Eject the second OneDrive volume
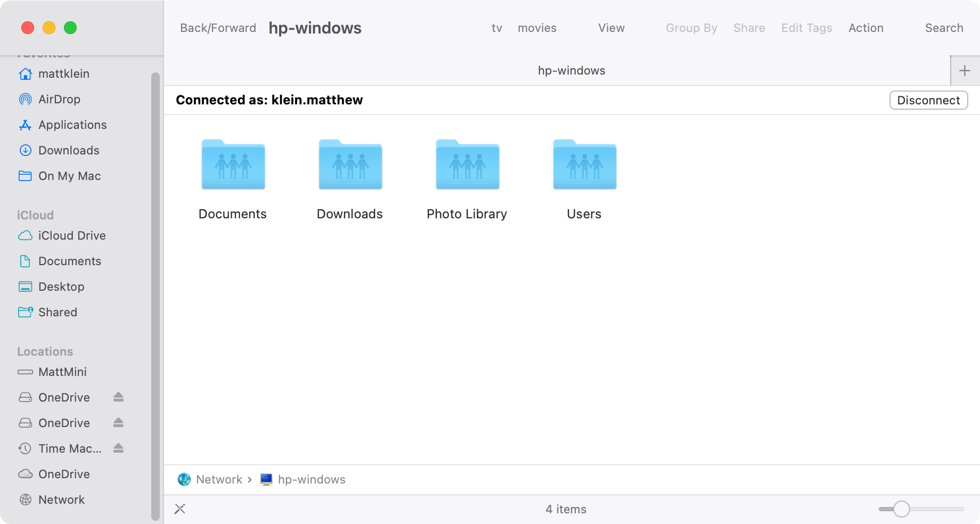This screenshot has height=524, width=980. [118, 423]
